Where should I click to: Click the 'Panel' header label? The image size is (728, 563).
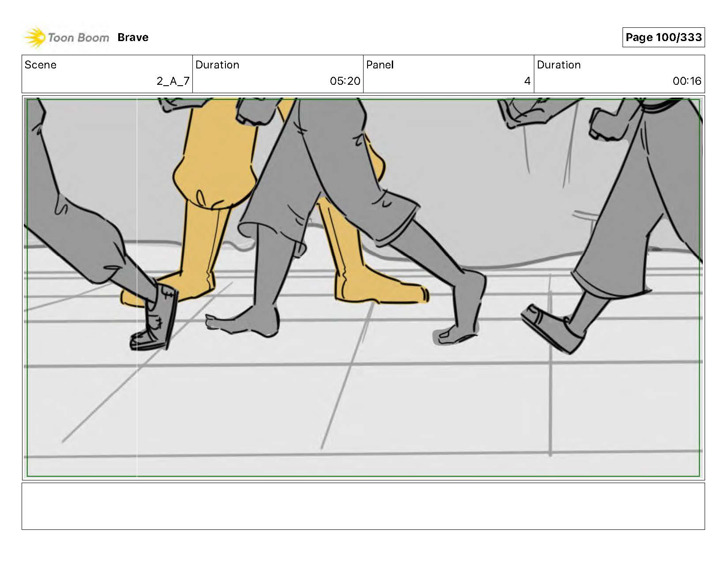[x=379, y=65]
